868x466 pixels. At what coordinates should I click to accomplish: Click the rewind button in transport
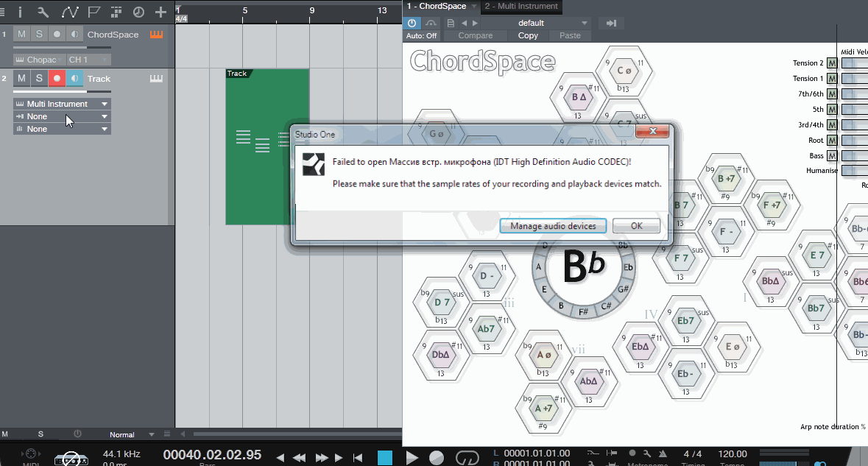pyautogui.click(x=300, y=458)
